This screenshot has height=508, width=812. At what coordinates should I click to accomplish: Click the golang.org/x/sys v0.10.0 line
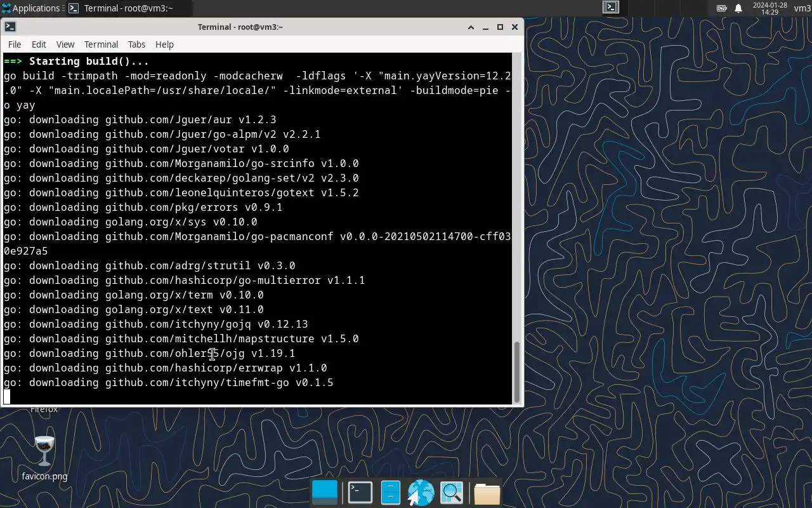click(130, 222)
